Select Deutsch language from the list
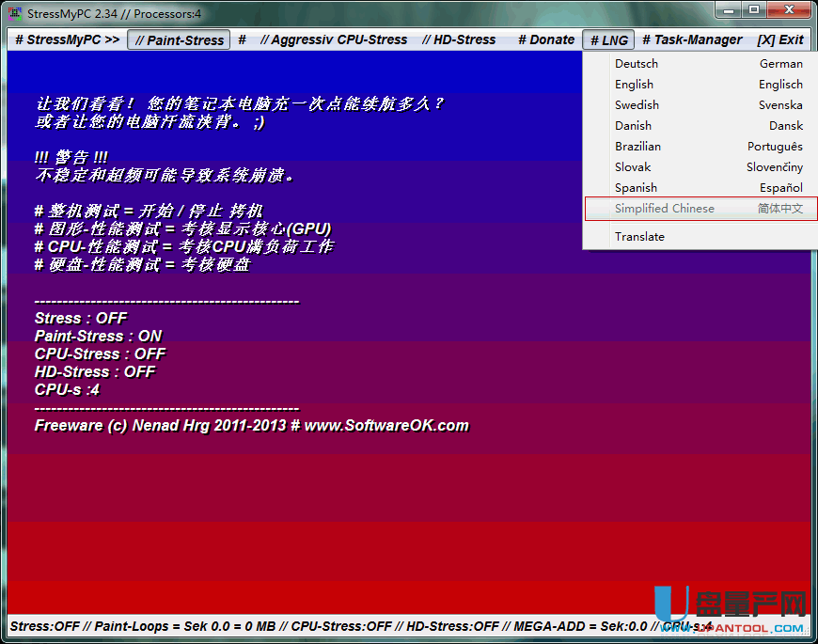This screenshot has width=818, height=644. pyautogui.click(x=637, y=64)
